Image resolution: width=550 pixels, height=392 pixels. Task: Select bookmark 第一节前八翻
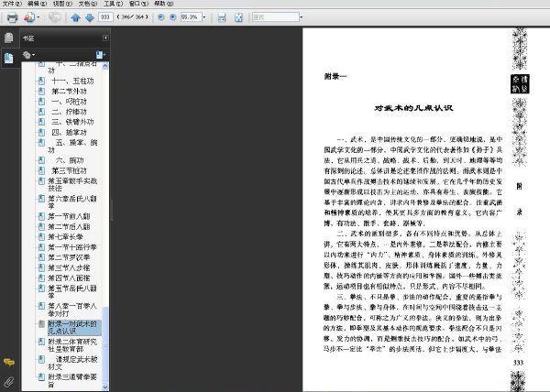point(69,216)
